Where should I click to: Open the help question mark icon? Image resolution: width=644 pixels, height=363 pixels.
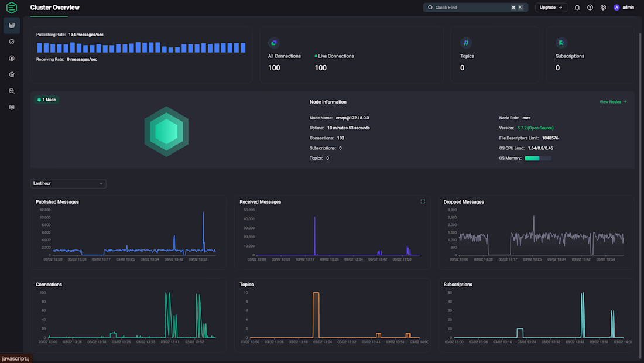(590, 8)
